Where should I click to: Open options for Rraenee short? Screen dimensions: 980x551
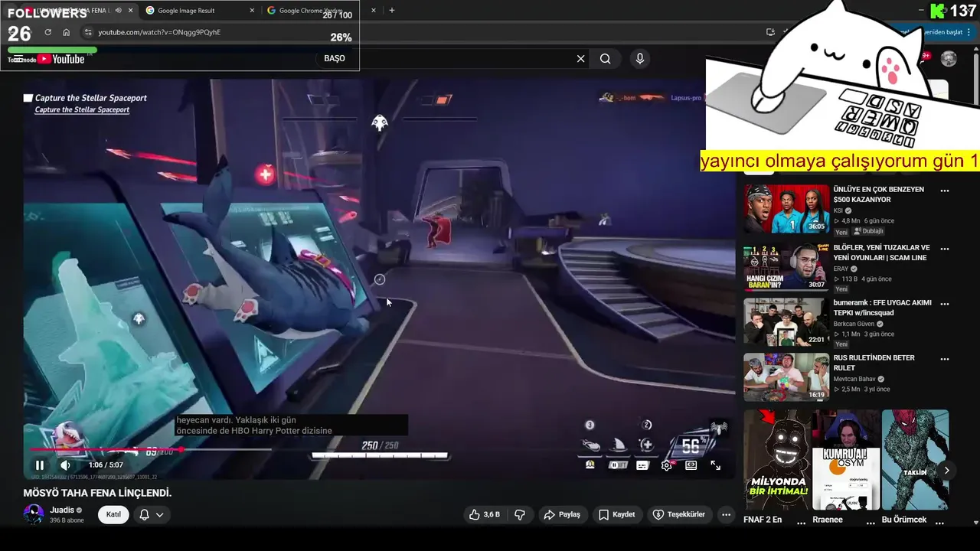click(x=871, y=522)
